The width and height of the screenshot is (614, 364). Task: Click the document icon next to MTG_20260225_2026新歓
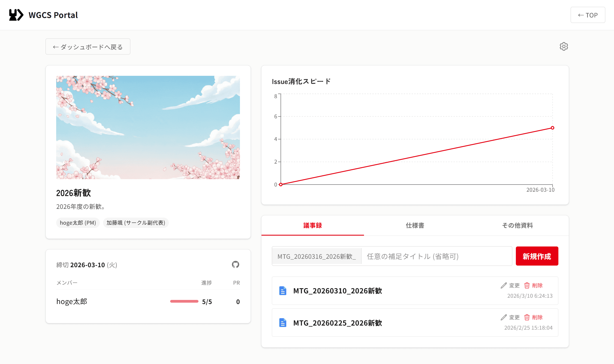pos(282,323)
